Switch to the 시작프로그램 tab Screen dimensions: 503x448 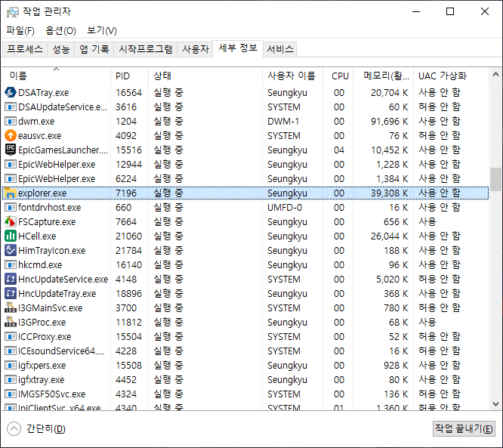tap(145, 49)
